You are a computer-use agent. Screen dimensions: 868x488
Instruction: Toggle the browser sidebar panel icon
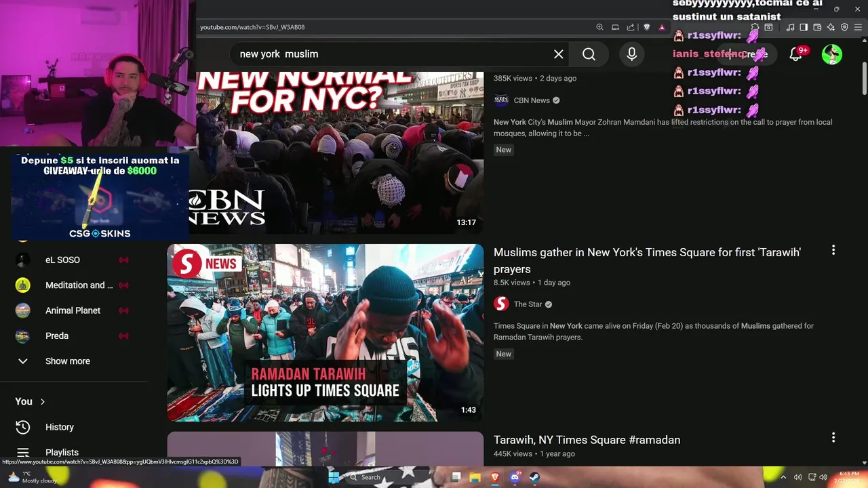(x=804, y=27)
